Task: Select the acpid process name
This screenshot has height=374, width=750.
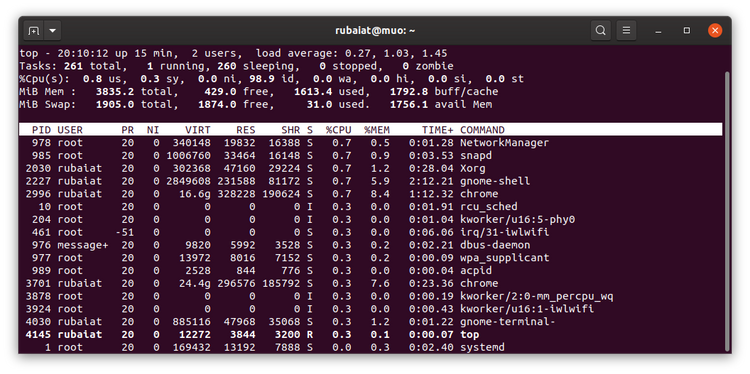Action: [476, 270]
